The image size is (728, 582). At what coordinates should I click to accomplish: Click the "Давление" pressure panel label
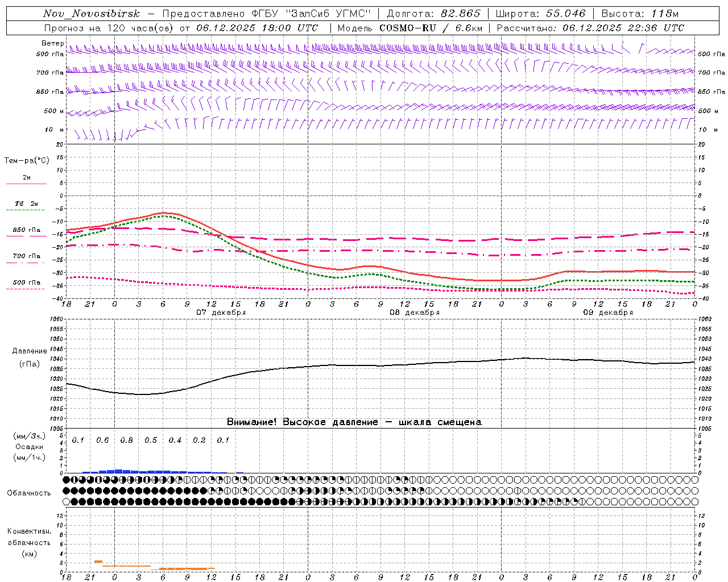[x=30, y=351]
